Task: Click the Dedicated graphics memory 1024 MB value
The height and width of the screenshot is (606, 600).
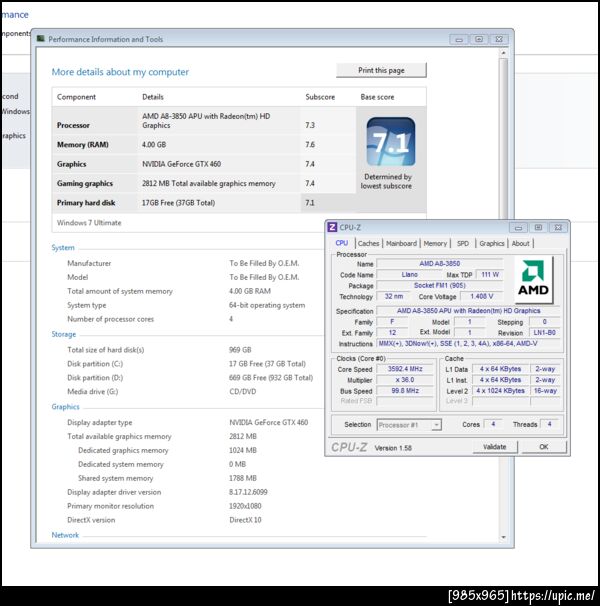Action: tap(243, 450)
